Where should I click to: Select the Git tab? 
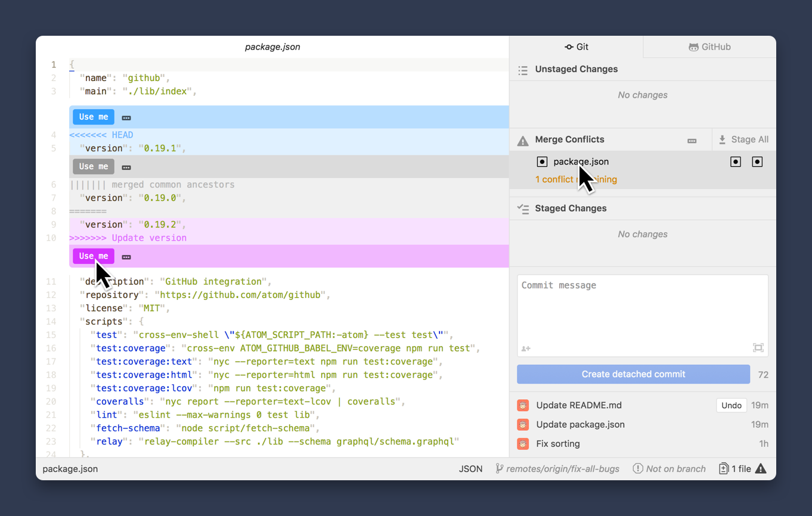[x=577, y=47]
